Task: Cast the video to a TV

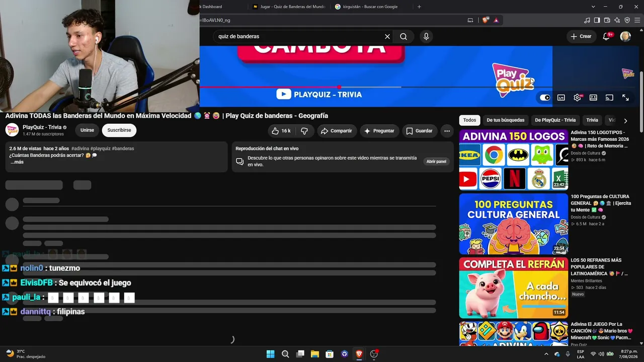Action: click(609, 98)
